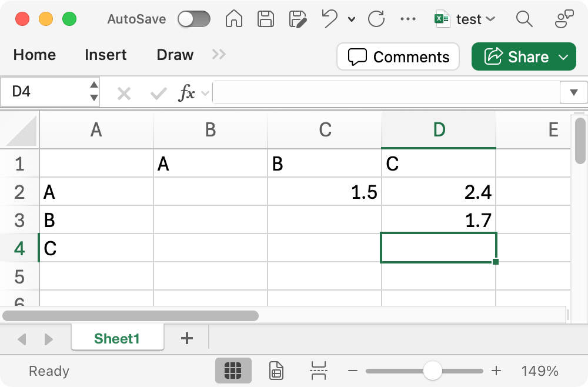The height and width of the screenshot is (387, 588).
Task: Open the Share button dropdown arrow
Action: click(563, 57)
